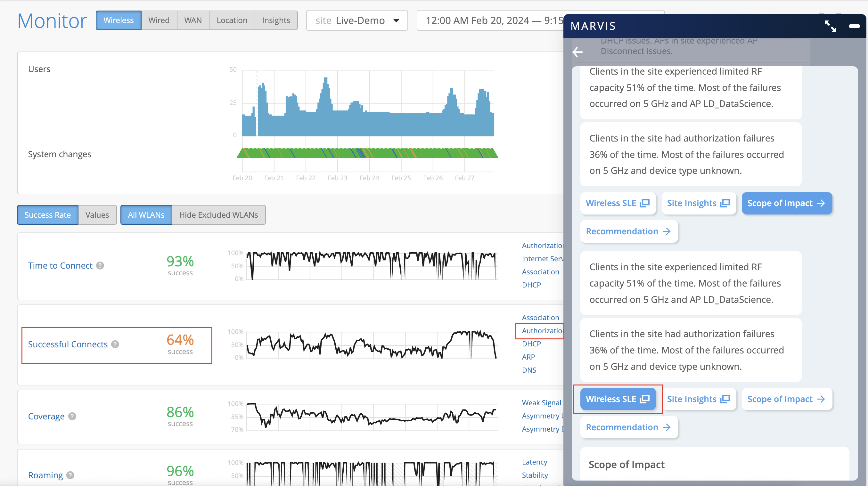
Task: Click the blue Scope of Impact button
Action: [786, 203]
